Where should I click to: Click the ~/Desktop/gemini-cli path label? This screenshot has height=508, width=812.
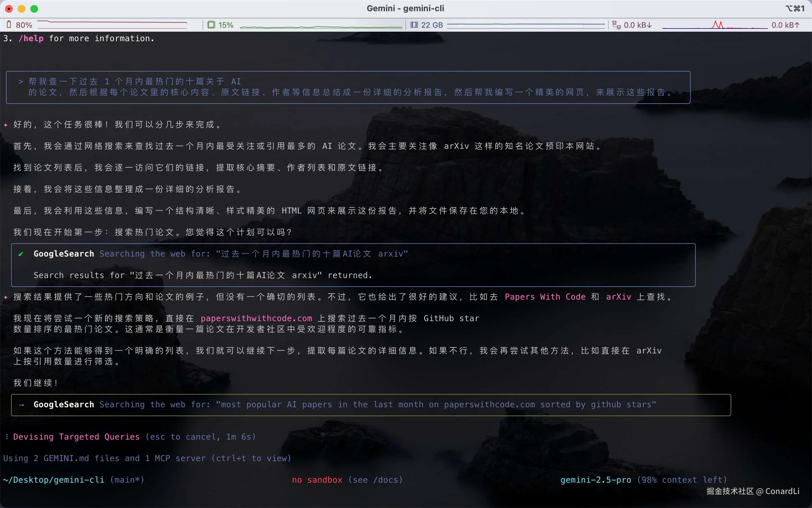(x=54, y=480)
